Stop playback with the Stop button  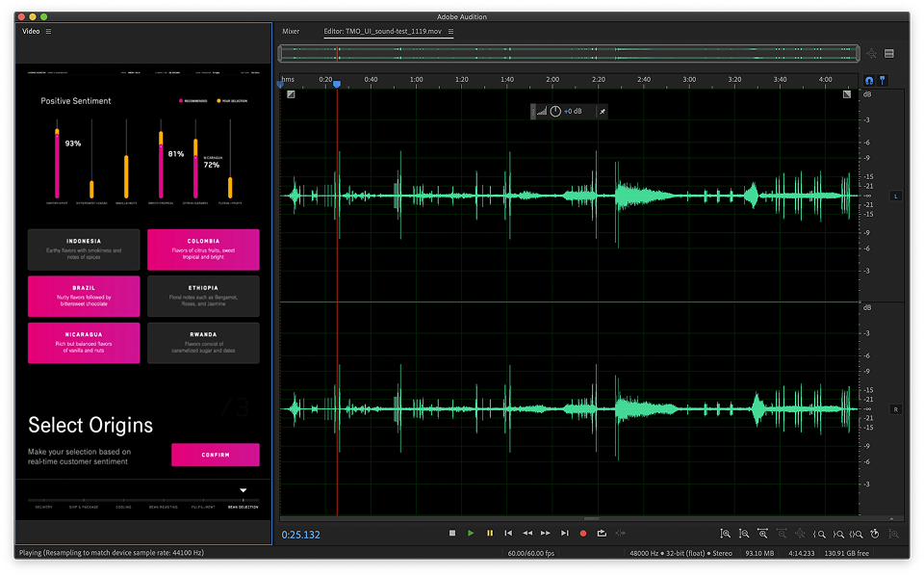[452, 534]
